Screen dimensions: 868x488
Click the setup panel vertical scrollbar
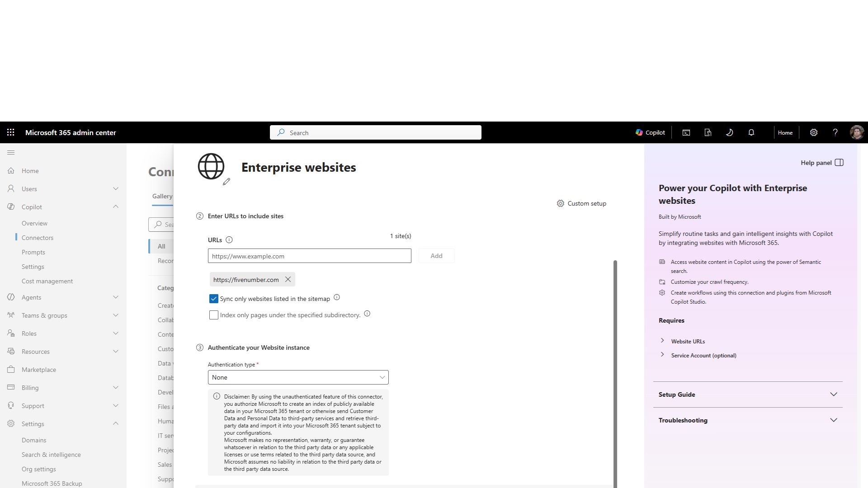click(615, 373)
